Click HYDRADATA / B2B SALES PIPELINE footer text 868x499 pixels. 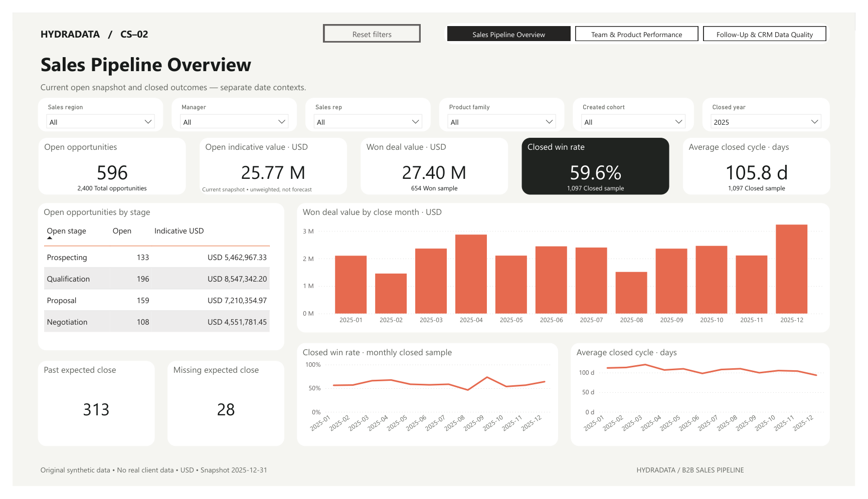pos(690,470)
